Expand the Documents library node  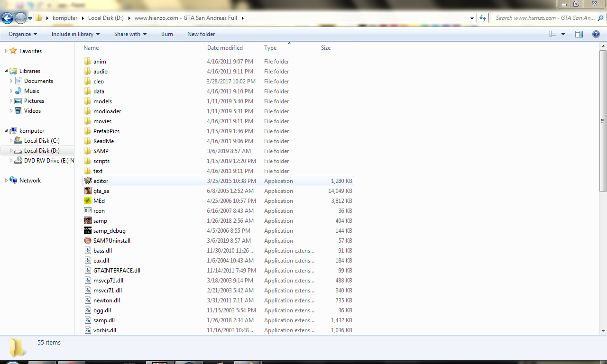[11, 81]
